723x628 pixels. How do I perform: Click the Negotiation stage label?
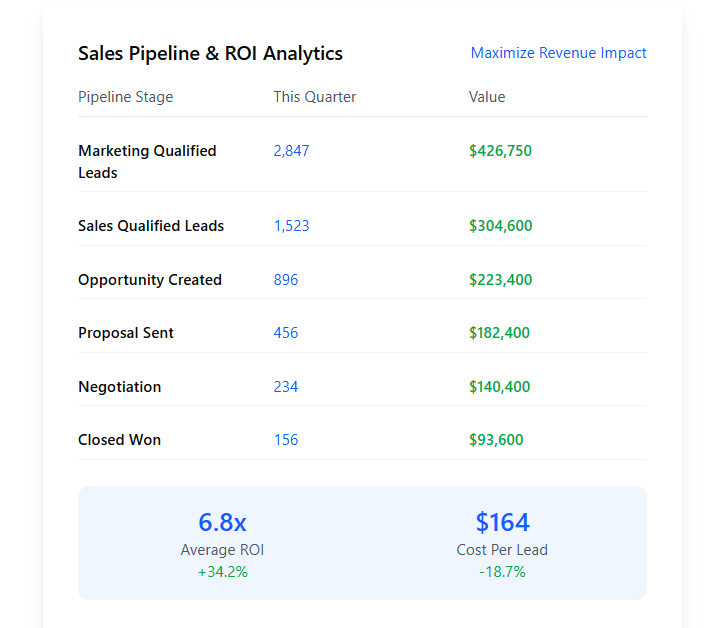pos(119,387)
